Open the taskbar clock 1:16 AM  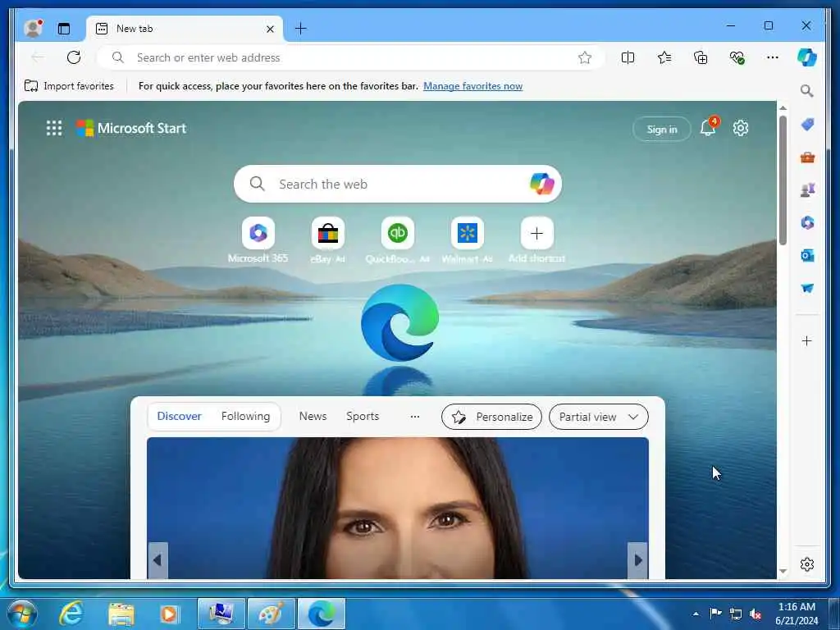tap(797, 614)
